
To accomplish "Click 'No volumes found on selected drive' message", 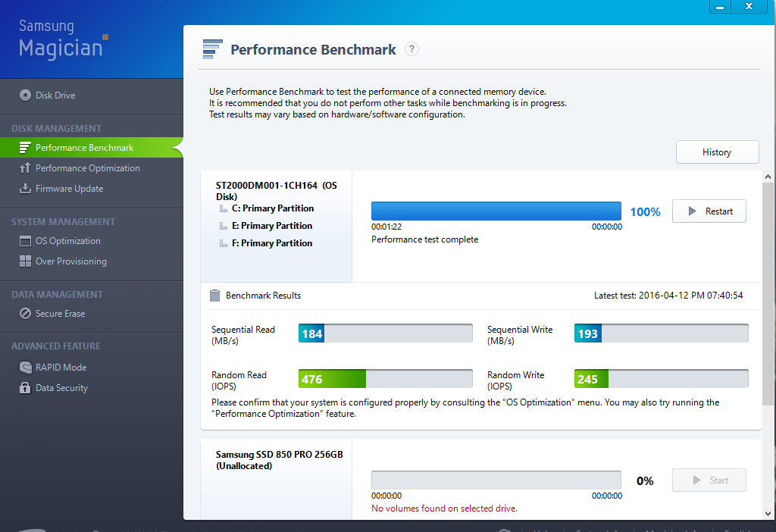I will point(444,509).
